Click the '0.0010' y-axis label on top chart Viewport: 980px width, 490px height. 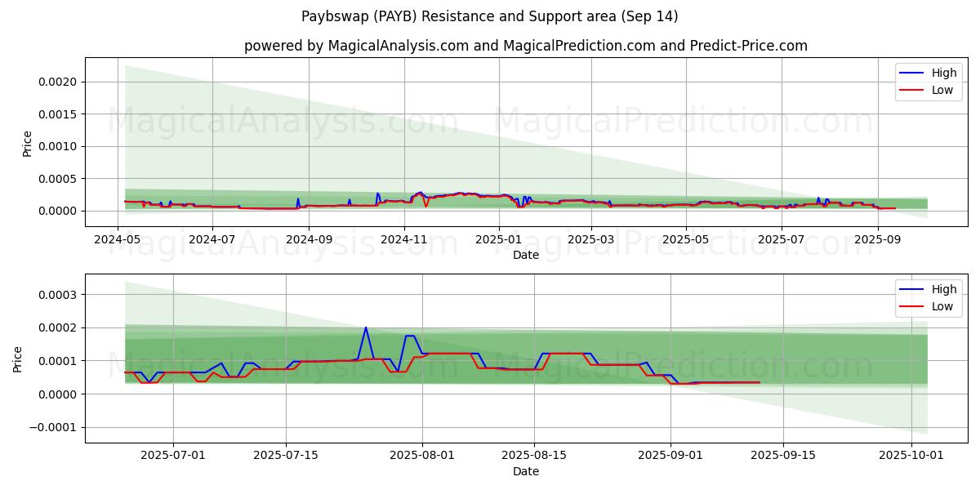coord(59,146)
